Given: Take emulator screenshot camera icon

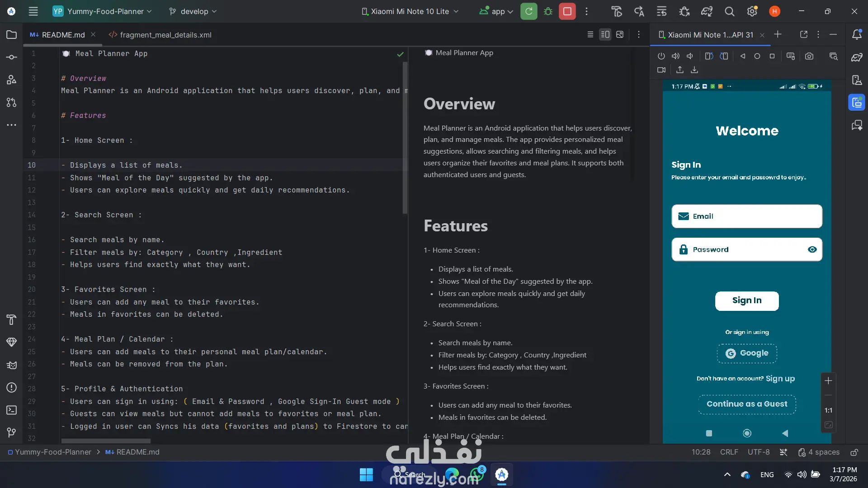Looking at the screenshot, I should pyautogui.click(x=809, y=56).
